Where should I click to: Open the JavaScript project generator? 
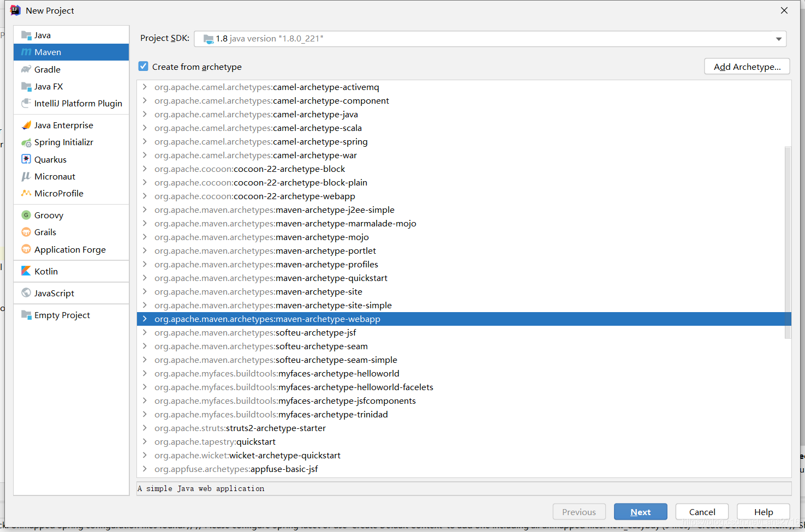(55, 293)
